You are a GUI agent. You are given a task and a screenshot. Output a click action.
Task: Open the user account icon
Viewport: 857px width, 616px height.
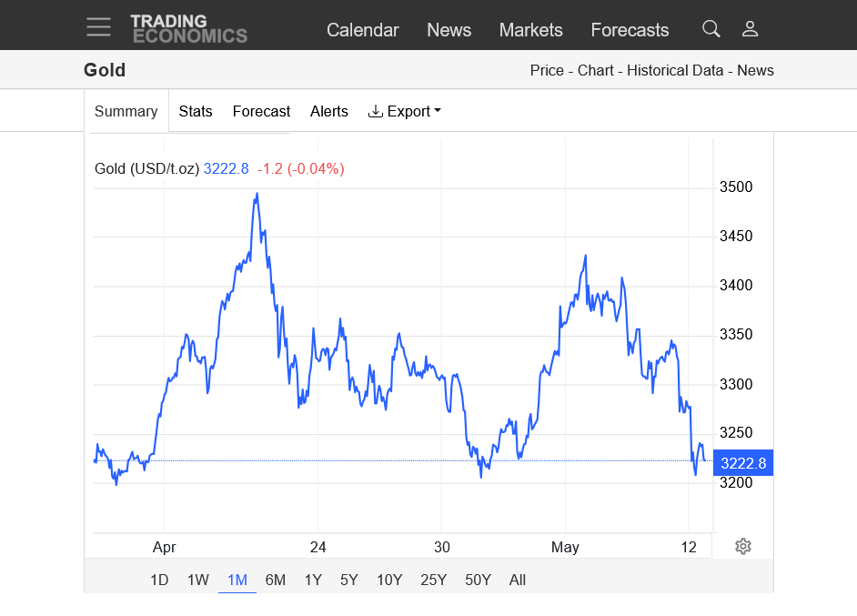click(x=750, y=29)
